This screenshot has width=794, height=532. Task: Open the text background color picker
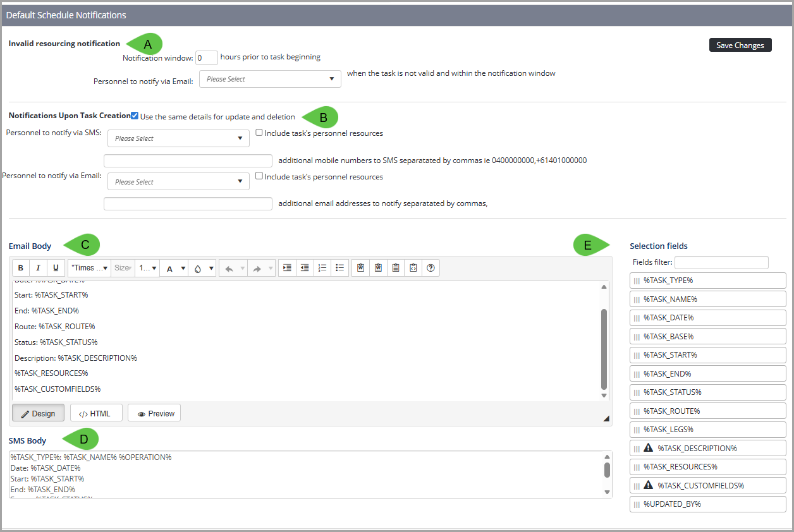pos(203,268)
